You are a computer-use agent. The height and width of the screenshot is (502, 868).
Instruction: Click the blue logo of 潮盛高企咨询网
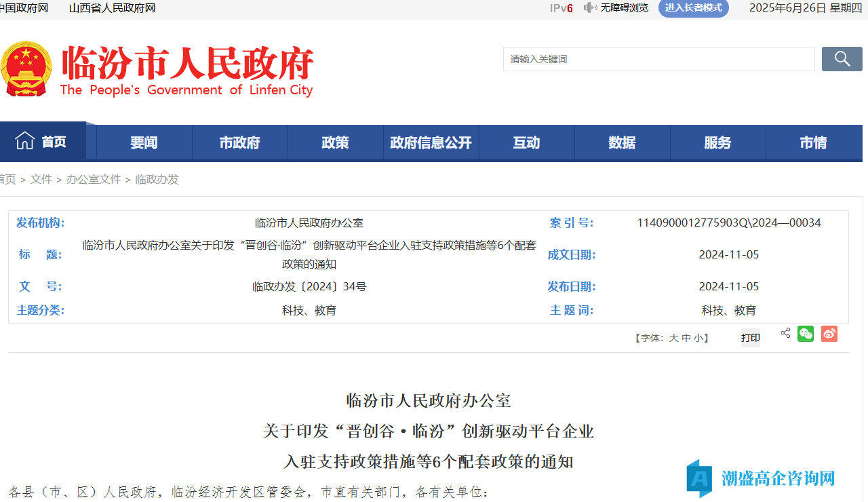[698, 479]
